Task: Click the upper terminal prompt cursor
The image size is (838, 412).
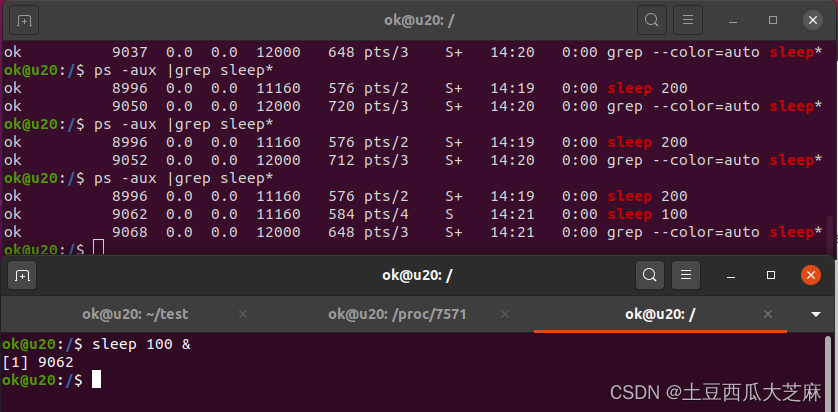Action: [x=98, y=248]
